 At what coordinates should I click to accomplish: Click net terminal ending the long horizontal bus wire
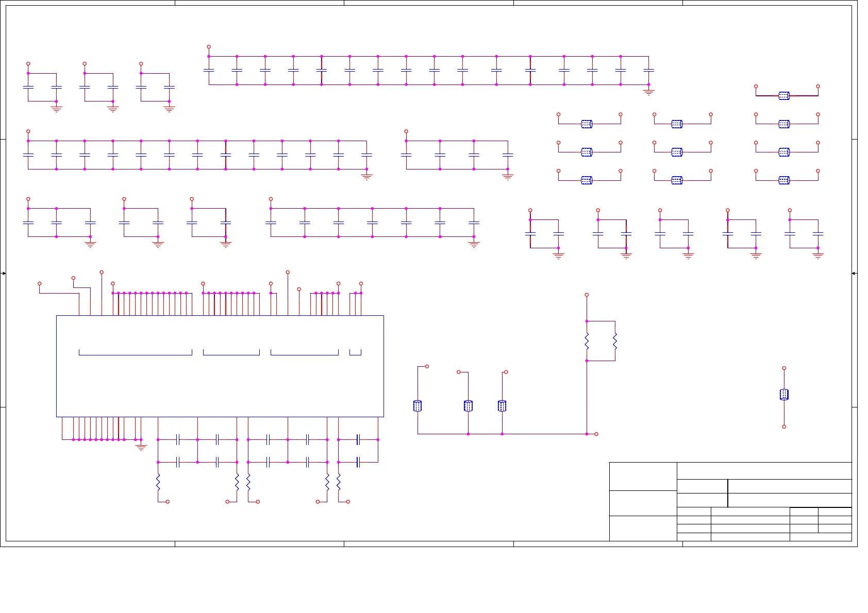596,434
